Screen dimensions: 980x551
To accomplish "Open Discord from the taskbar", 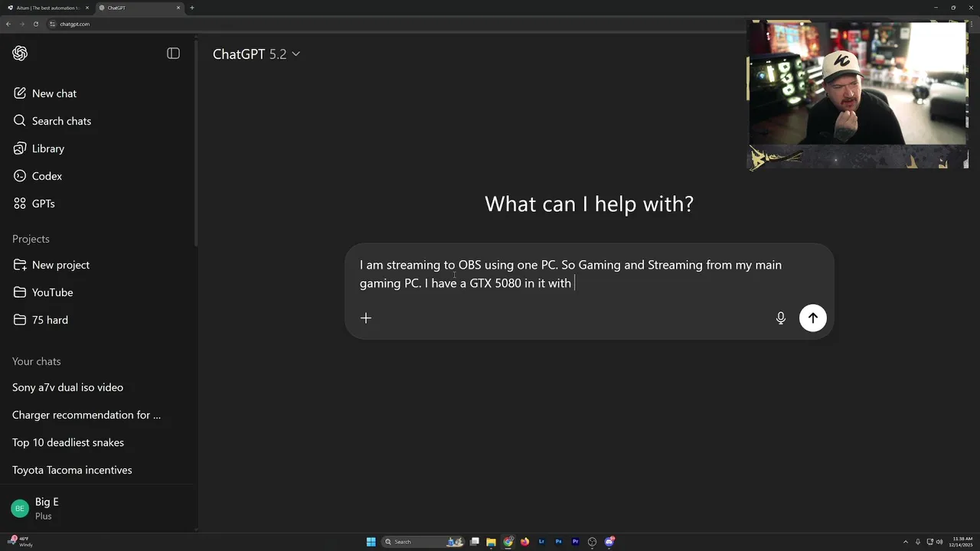I will pyautogui.click(x=609, y=542).
